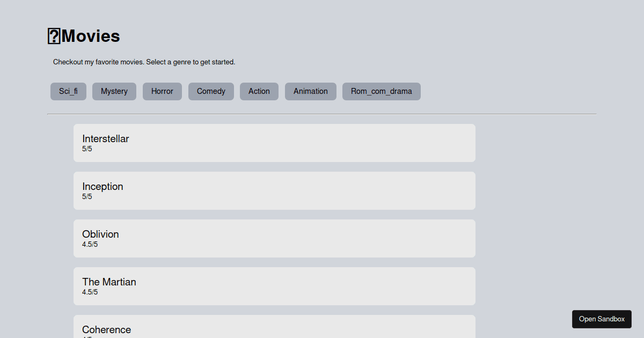
Task: Select the Oblivion movie title
Action: pyautogui.click(x=100, y=234)
